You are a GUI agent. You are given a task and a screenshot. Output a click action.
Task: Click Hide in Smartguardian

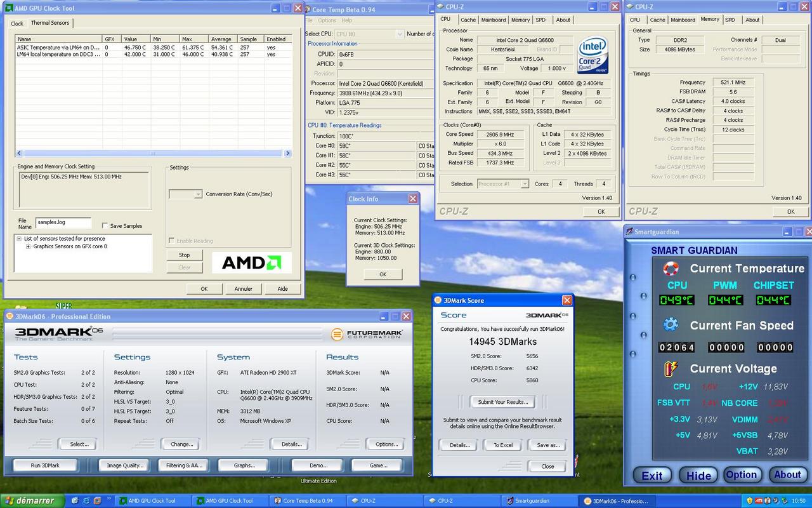(698, 476)
